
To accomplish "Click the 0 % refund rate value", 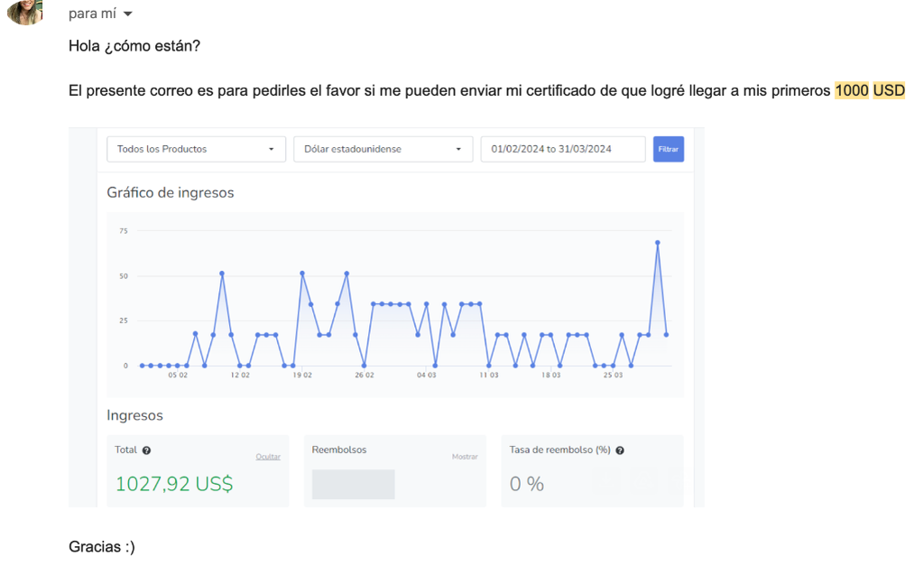I will [527, 484].
